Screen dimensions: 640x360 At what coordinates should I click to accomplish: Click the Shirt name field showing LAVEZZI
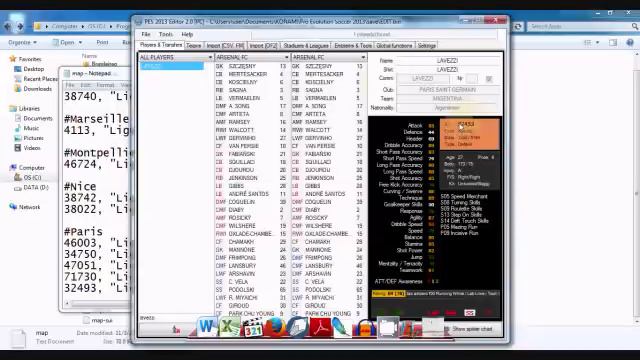click(x=447, y=70)
